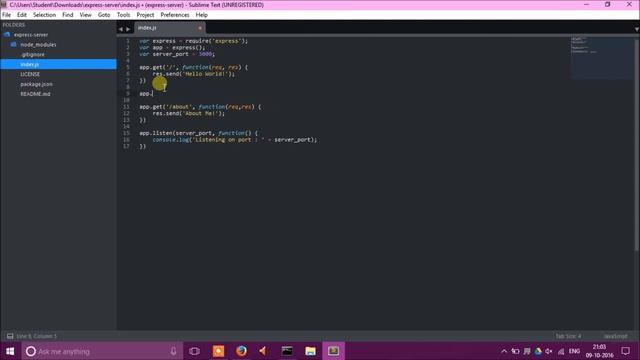This screenshot has height=360, width=640.
Task: Go to next tab with right arrow
Action: 128,29
